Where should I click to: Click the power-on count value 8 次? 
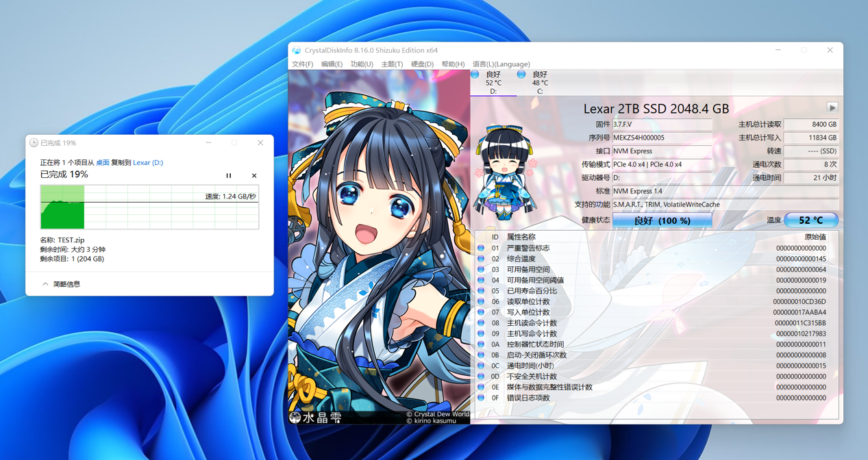(x=811, y=164)
